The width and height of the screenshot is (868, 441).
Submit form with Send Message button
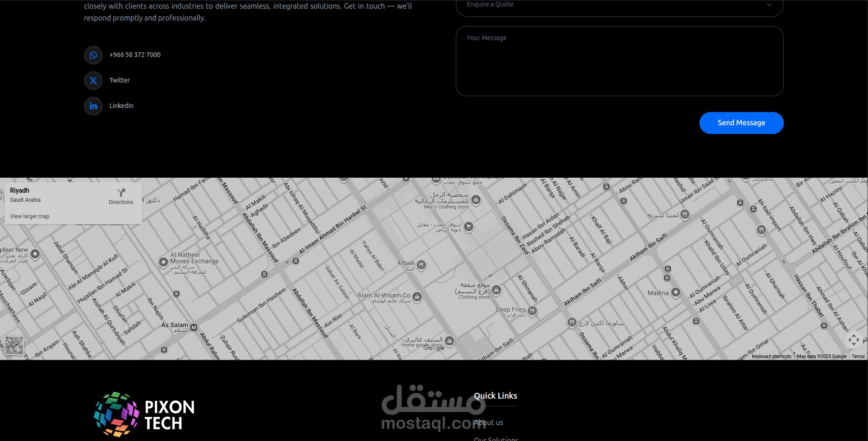[741, 123]
